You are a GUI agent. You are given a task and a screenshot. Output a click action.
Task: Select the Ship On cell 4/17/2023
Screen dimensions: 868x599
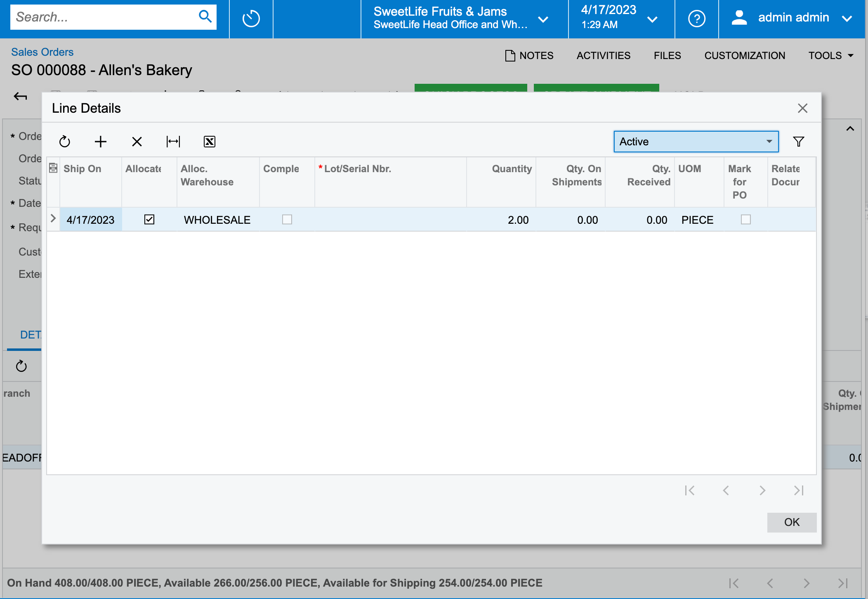coord(91,220)
